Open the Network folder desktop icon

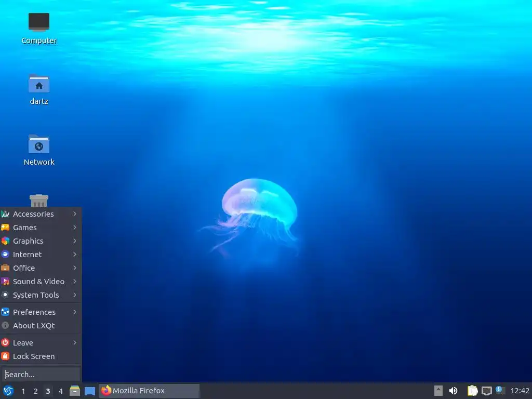[38, 144]
